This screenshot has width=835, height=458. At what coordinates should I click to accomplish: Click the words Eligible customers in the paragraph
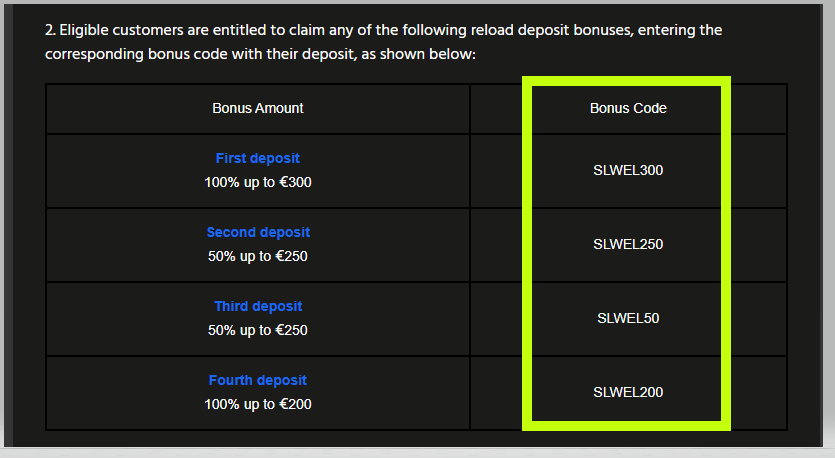(x=124, y=30)
